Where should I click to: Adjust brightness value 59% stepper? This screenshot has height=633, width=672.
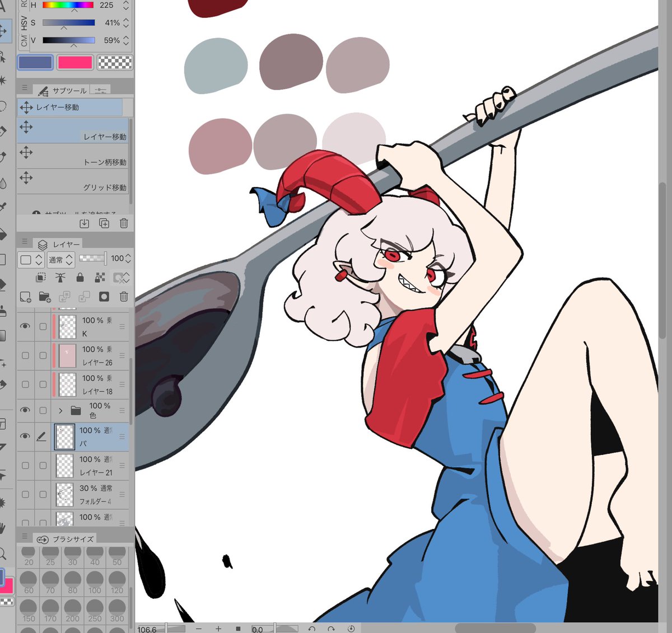(126, 40)
